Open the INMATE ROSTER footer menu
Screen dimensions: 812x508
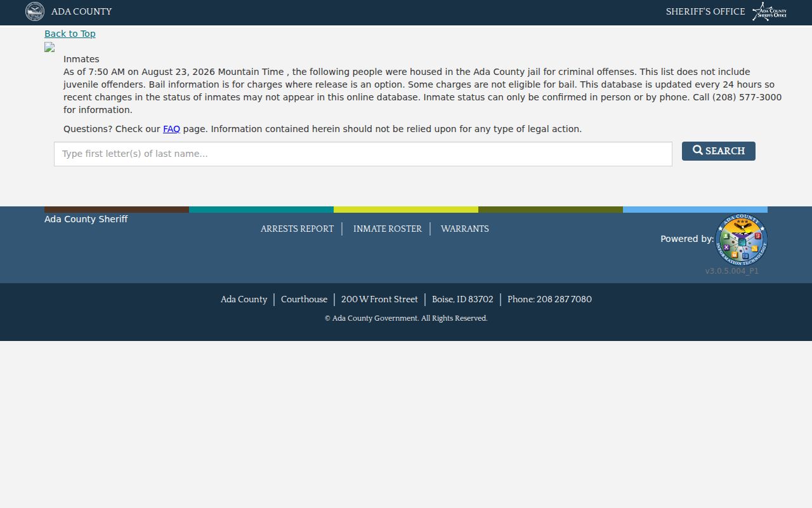pos(388,229)
